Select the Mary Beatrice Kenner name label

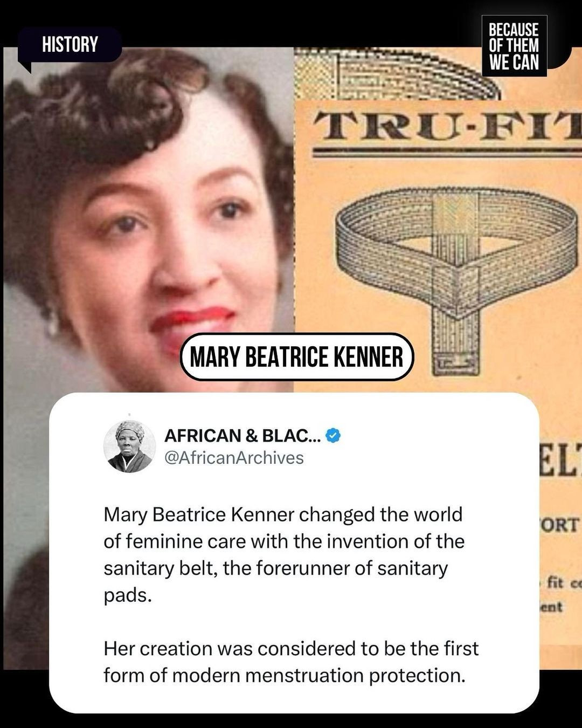click(x=297, y=357)
